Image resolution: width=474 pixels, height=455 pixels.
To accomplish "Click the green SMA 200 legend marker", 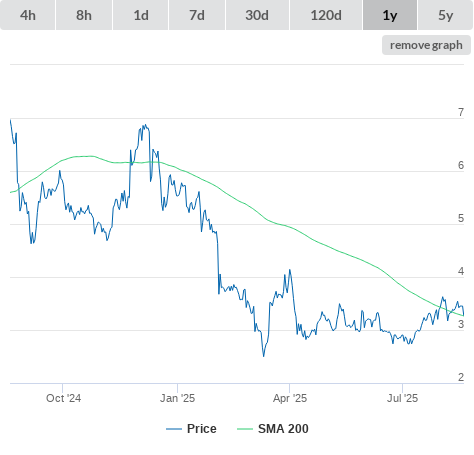I will click(x=245, y=429).
